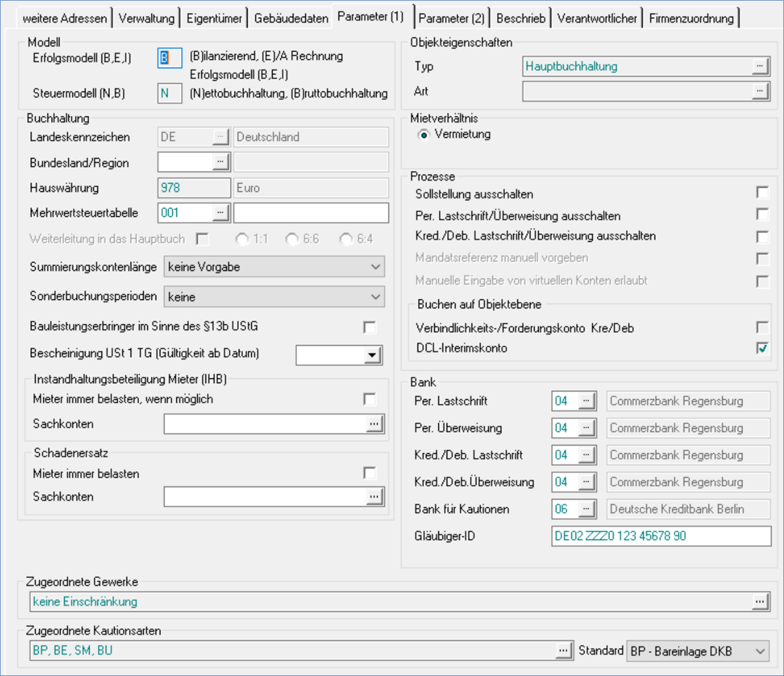This screenshot has height=676, width=784.
Task: Click the Mehrwertsteuertabelle ellipsis lookup button
Action: (220, 213)
